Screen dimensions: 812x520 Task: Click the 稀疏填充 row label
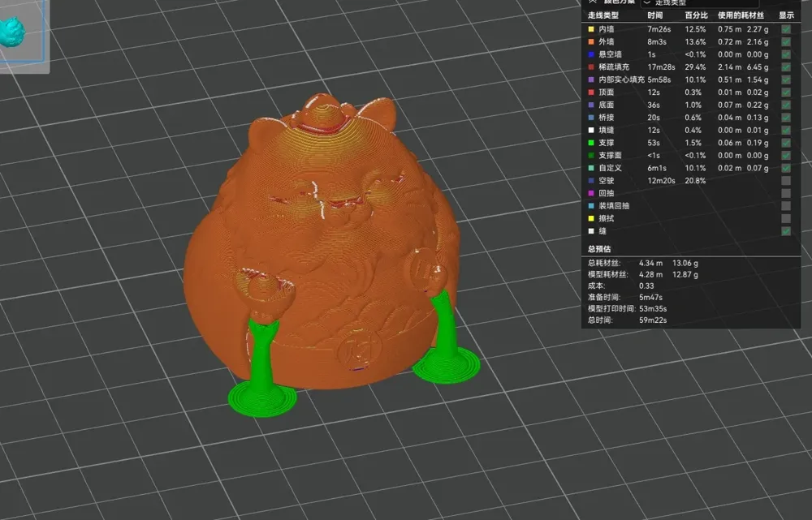point(614,67)
